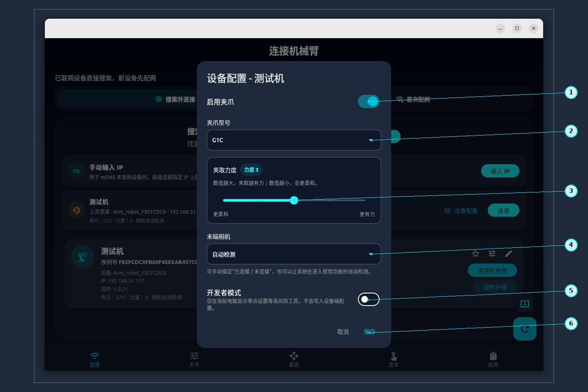Viewport: 588px width, 392px height.
Task: Click the star favorite icon on device card
Action: [475, 254]
